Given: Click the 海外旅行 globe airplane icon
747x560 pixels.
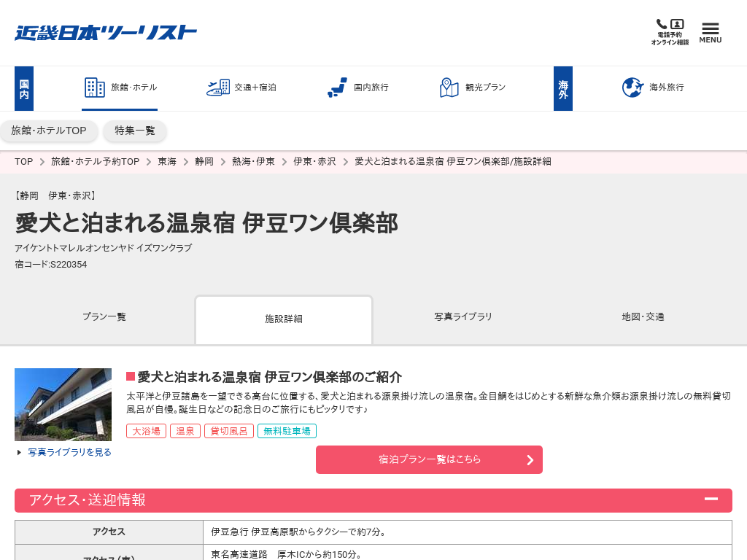Looking at the screenshot, I should click(632, 87).
